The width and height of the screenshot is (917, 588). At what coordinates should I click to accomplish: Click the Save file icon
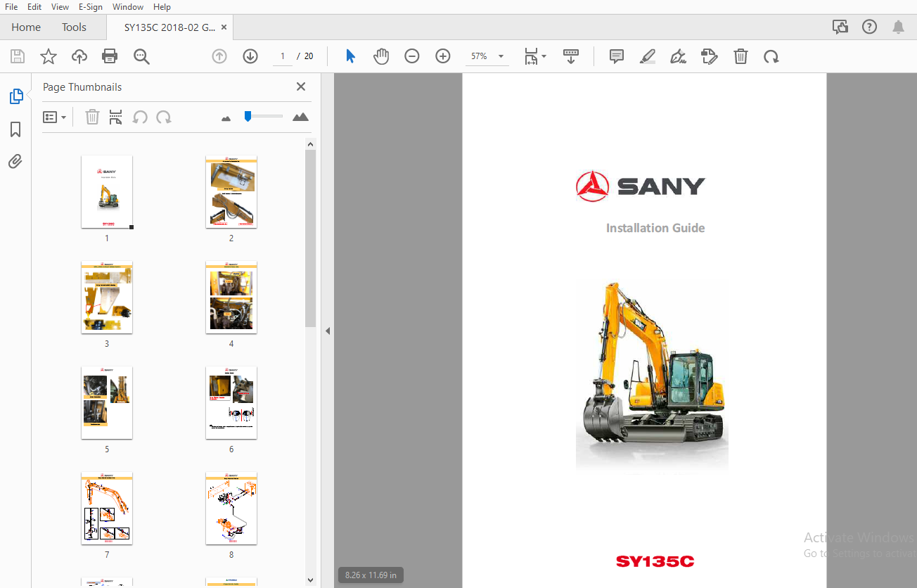[18, 57]
